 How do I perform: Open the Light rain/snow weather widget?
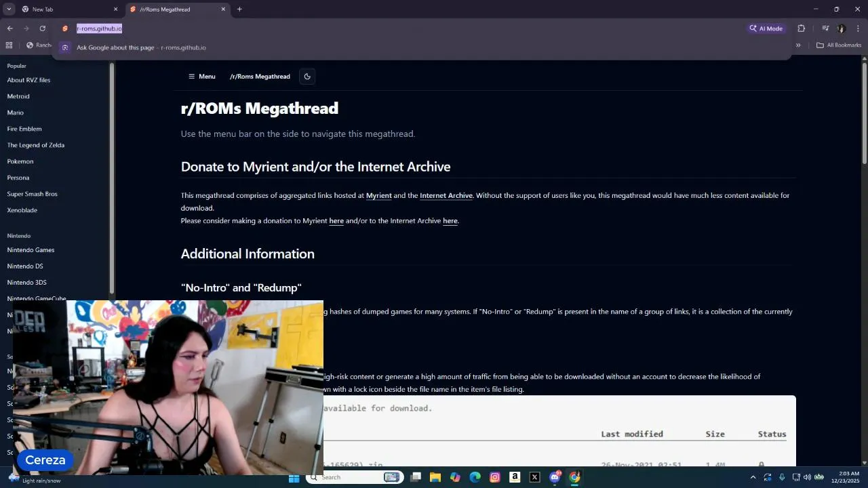(35, 478)
